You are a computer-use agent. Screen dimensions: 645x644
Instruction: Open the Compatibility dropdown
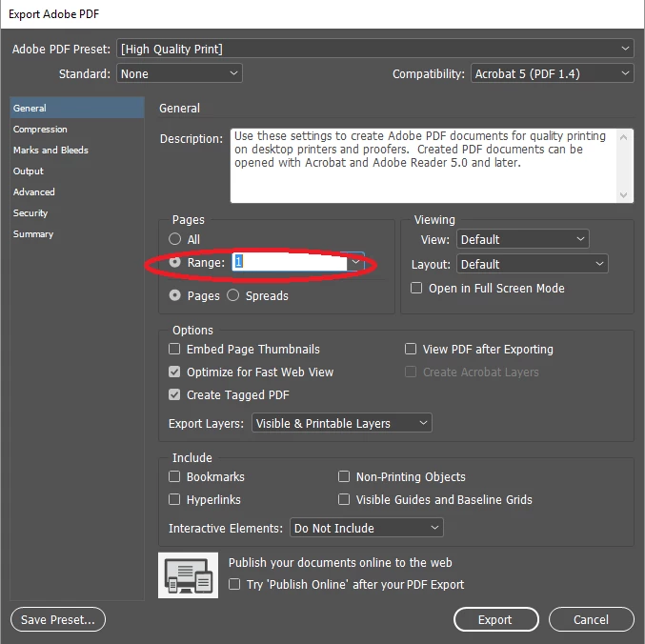pos(552,73)
